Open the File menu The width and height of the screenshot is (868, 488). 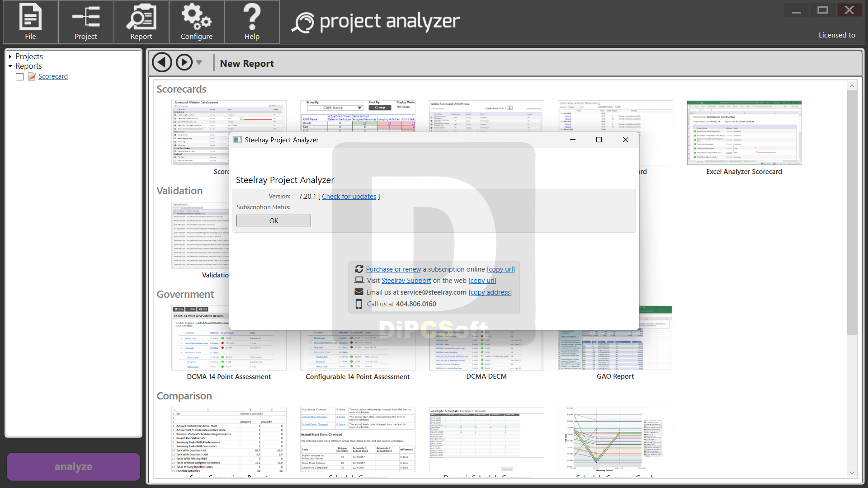tap(30, 22)
